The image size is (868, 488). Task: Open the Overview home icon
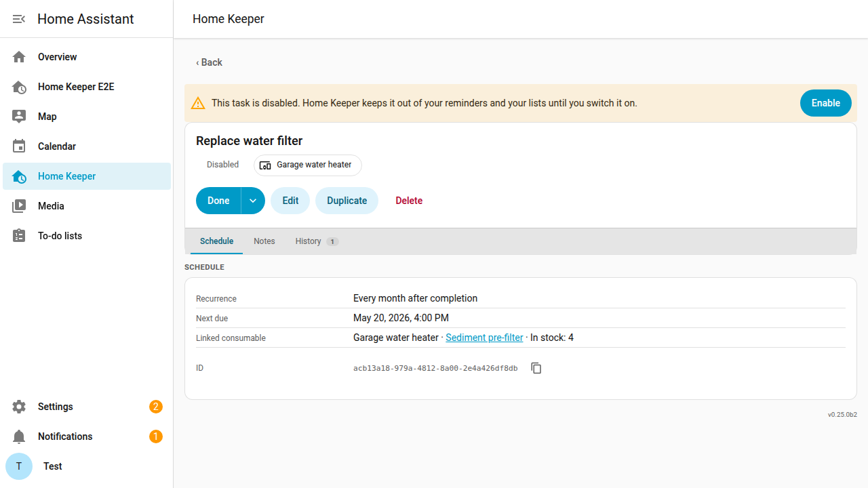click(19, 57)
